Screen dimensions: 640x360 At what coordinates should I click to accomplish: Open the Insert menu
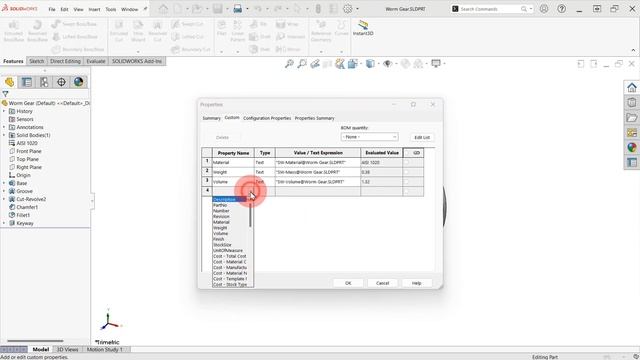[x=94, y=9]
